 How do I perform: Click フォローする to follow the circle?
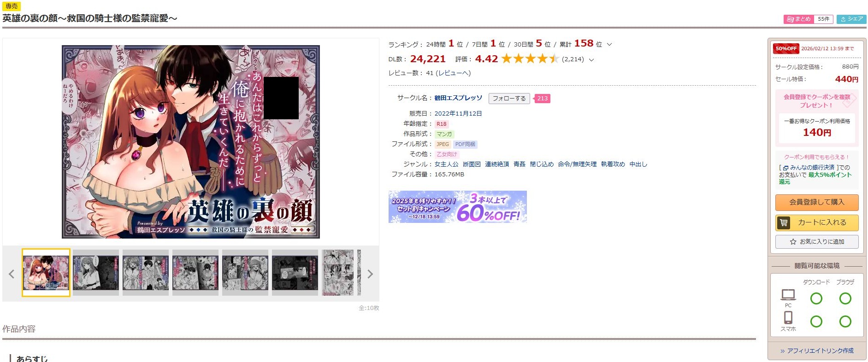(509, 98)
